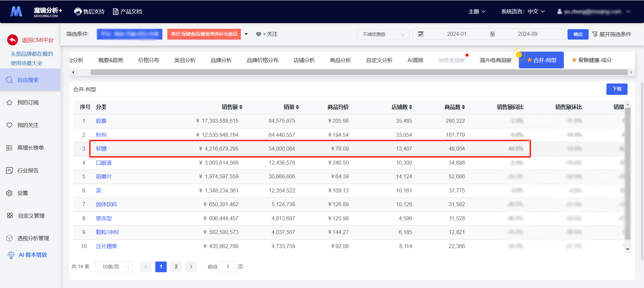Click the end date 2024-09 field
Image resolution: width=644 pixels, height=288 pixels.
tap(527, 34)
